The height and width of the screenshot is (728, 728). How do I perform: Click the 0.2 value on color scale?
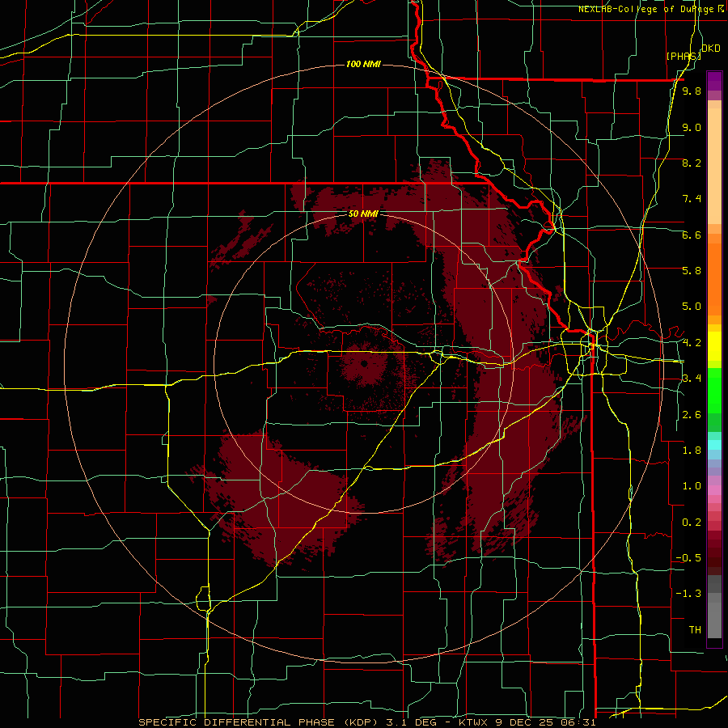coord(692,523)
